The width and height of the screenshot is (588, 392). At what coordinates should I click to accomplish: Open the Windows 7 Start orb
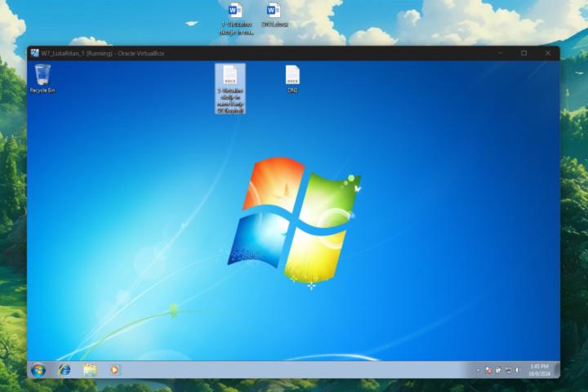pos(38,370)
